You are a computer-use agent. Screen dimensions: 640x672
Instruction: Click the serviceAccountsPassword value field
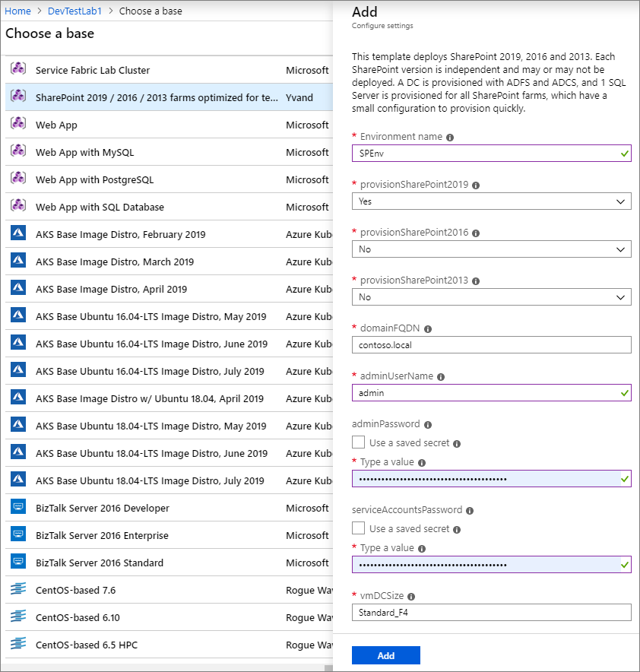pos(491,565)
